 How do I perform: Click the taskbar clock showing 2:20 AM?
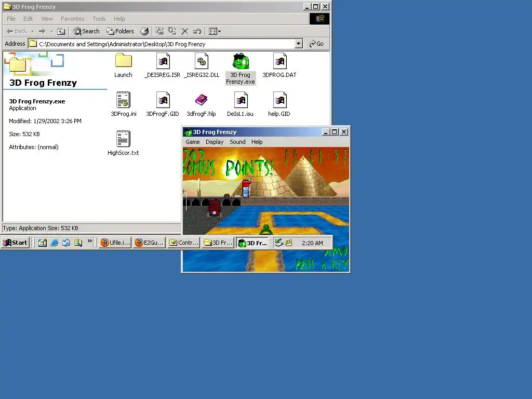[312, 243]
